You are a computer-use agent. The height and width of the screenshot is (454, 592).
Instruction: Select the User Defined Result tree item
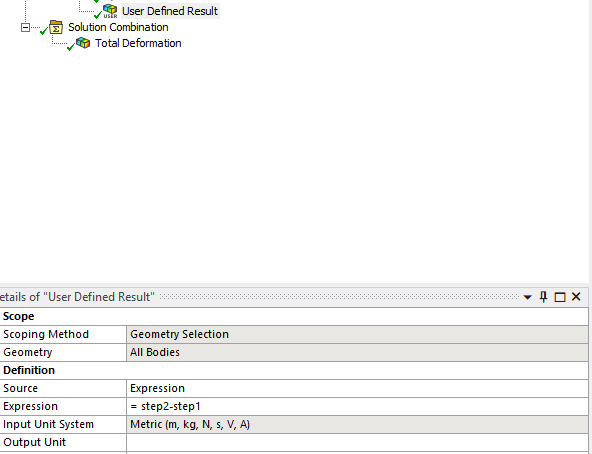(170, 11)
